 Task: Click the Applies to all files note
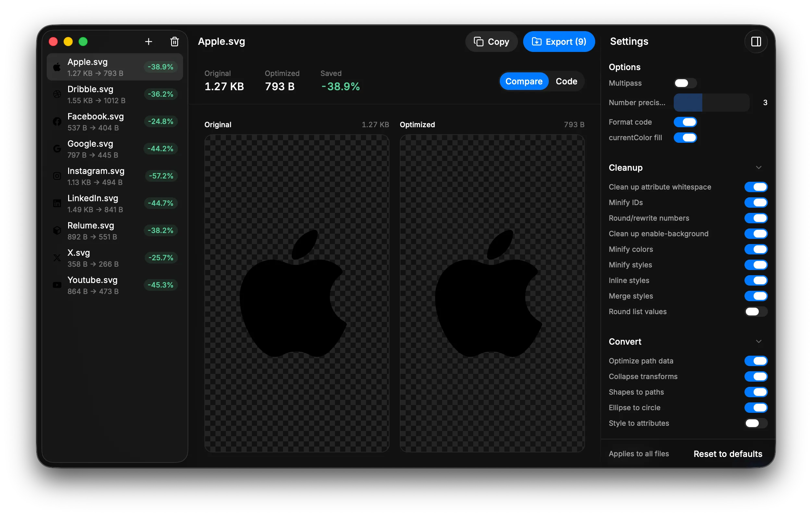tap(639, 454)
